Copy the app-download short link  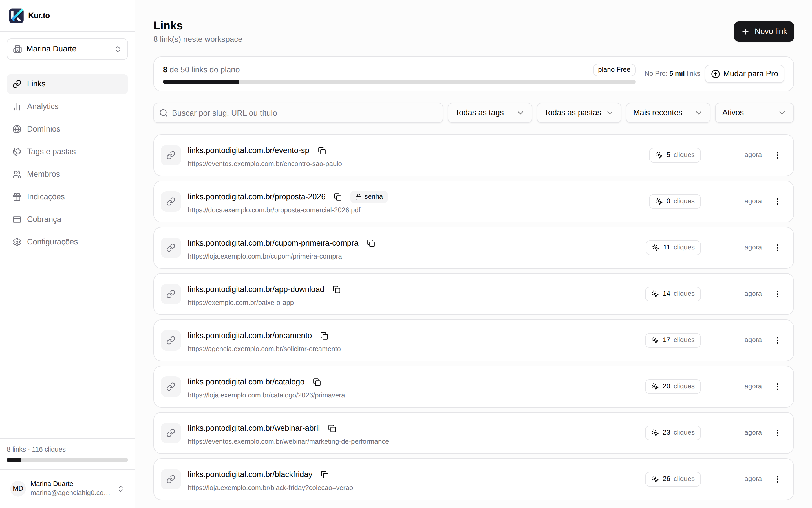click(337, 290)
